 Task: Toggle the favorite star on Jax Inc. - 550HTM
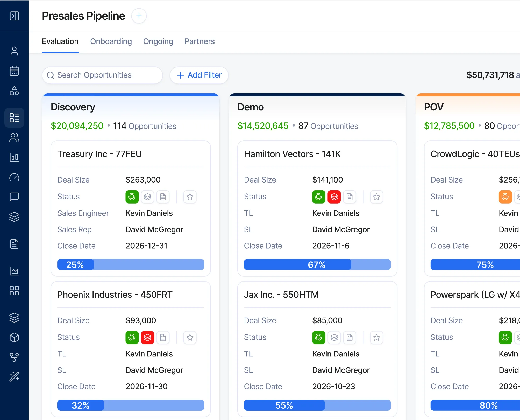click(376, 338)
